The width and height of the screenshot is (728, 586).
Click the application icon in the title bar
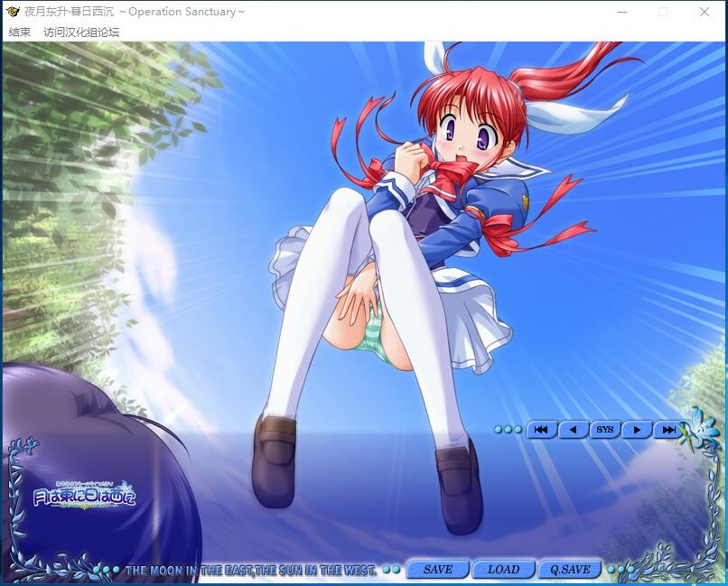coord(13,12)
